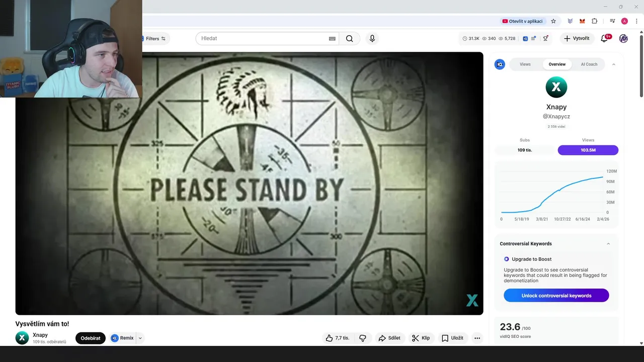Image resolution: width=644 pixels, height=362 pixels.
Task: Click the X watermark in the video corner
Action: (x=472, y=300)
